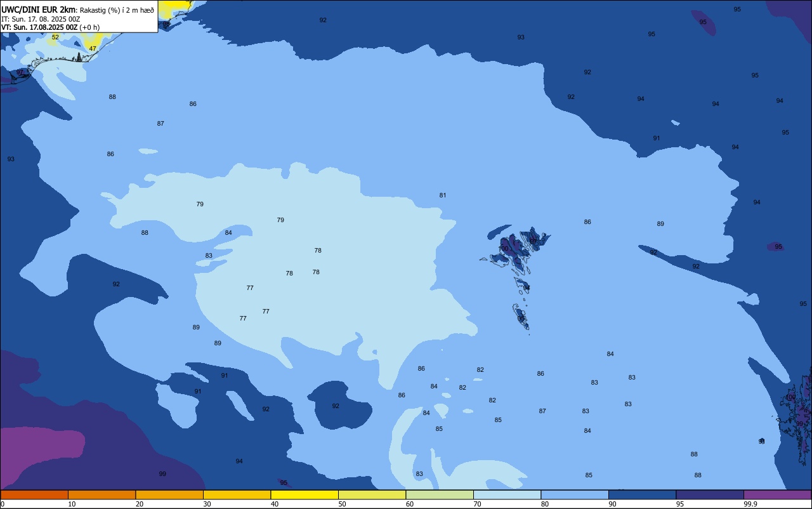Click the 0–10 dark orange legend swatch
812x509 pixels.
pos(34,494)
